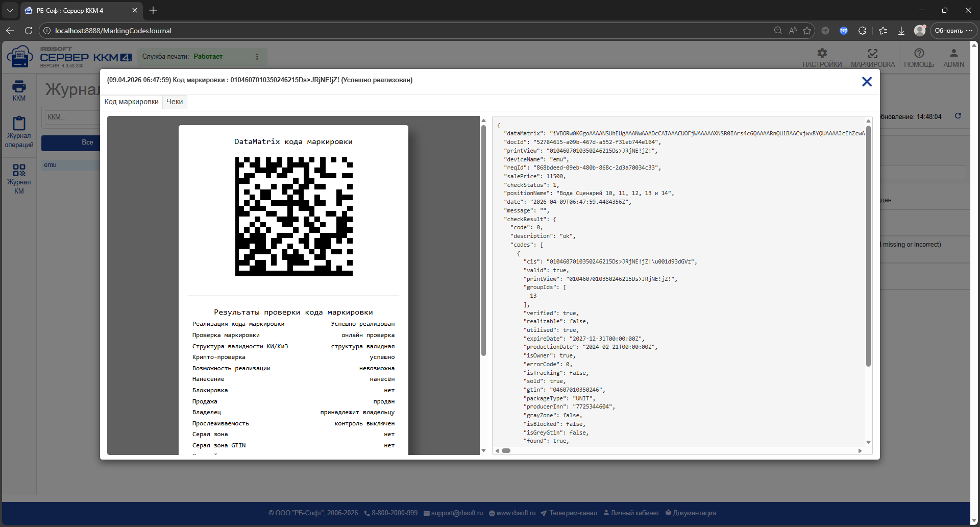
Task: Open browser zoom control
Action: (x=778, y=31)
